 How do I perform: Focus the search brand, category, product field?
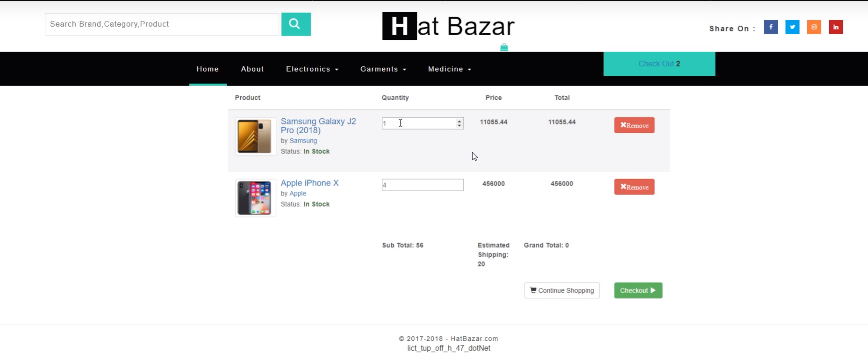click(x=162, y=24)
